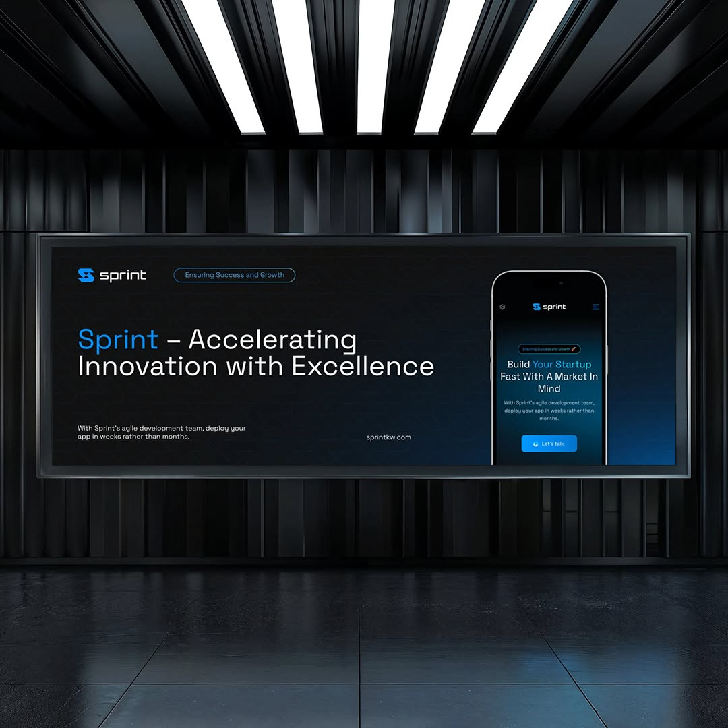Click the blue 'Your Startup' text on phone
The width and height of the screenshot is (728, 728).
[x=562, y=365]
